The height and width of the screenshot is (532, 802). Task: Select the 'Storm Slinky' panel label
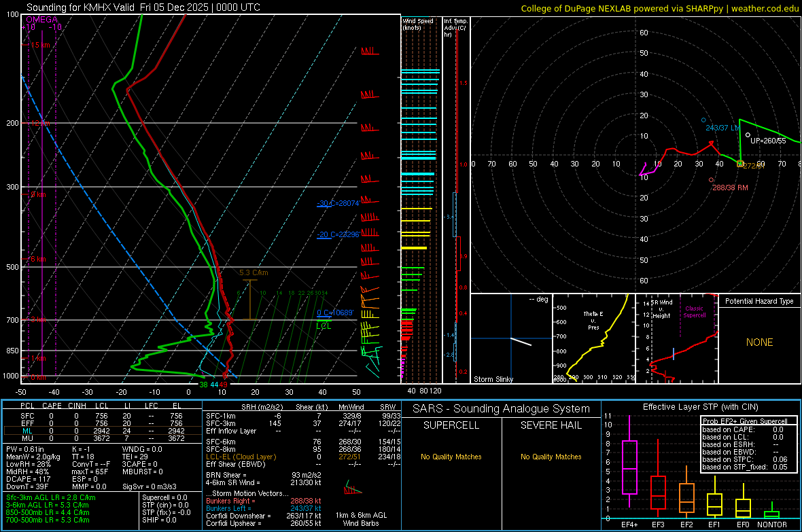pos(493,379)
